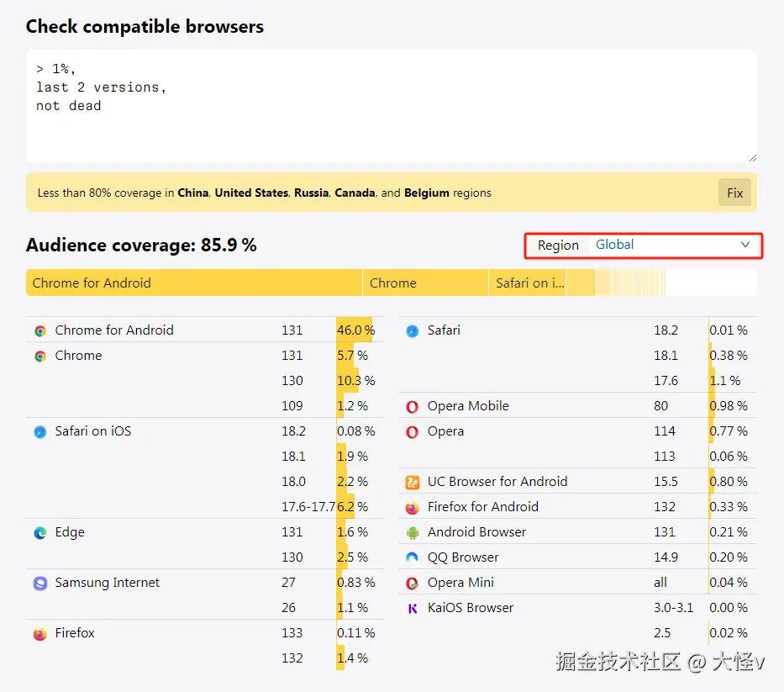784x692 pixels.
Task: Click the Firefox for Android icon
Action: click(413, 508)
